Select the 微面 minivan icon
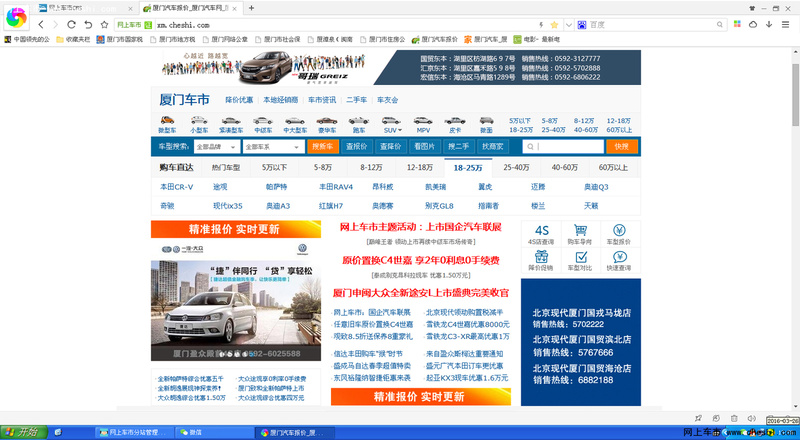This screenshot has width=800, height=440. coord(486,121)
